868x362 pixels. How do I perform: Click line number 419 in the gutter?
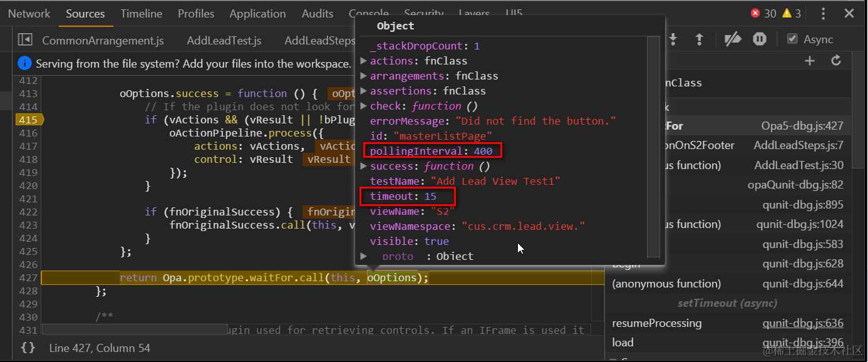28,172
